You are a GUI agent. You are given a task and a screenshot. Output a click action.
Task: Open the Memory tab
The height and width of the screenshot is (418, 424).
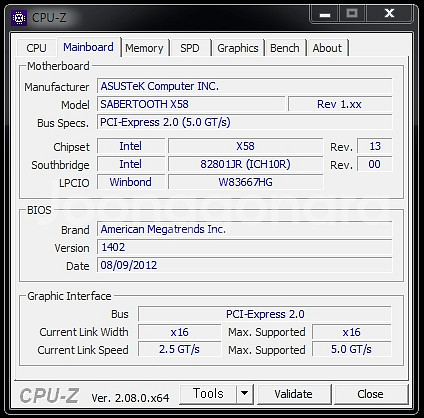145,48
